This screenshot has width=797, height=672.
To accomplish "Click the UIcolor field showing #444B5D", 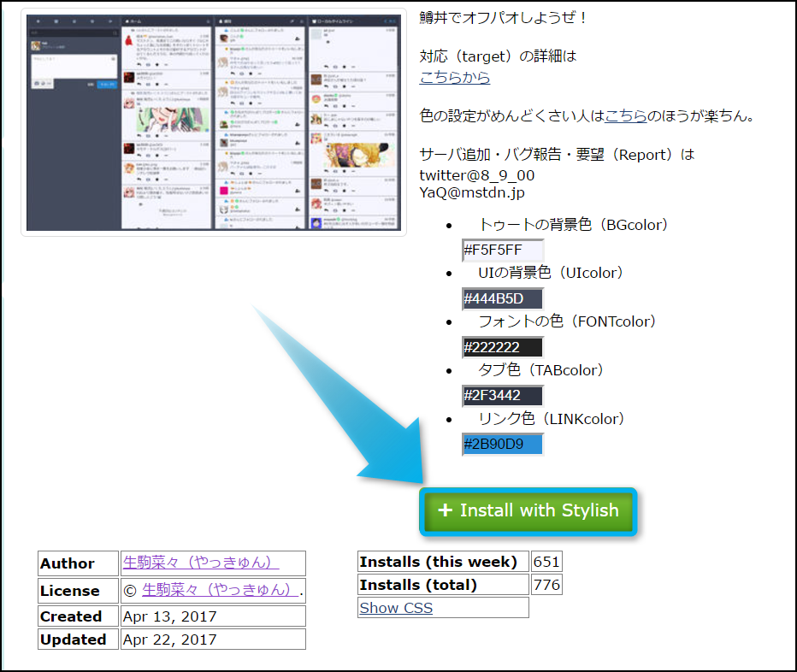I will [503, 298].
